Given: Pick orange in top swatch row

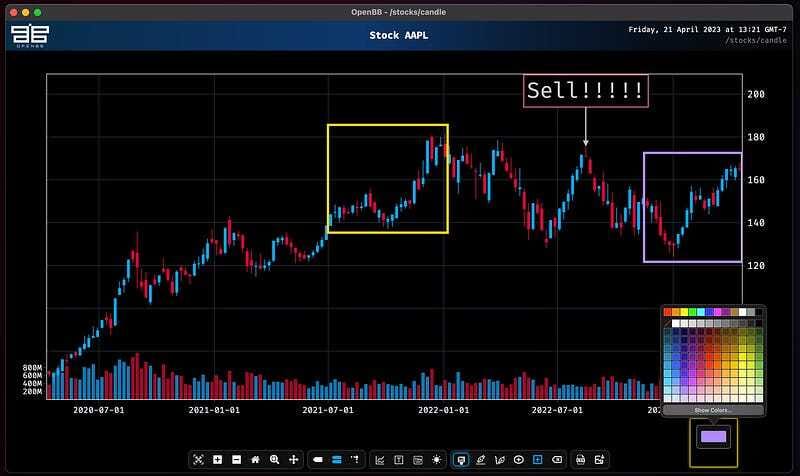Looking at the screenshot, I should point(676,312).
